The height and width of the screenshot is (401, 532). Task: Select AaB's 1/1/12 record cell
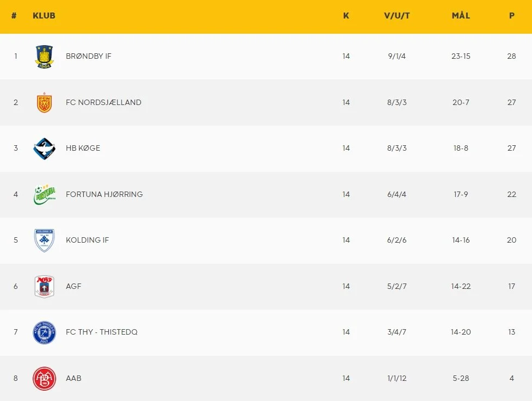click(397, 378)
